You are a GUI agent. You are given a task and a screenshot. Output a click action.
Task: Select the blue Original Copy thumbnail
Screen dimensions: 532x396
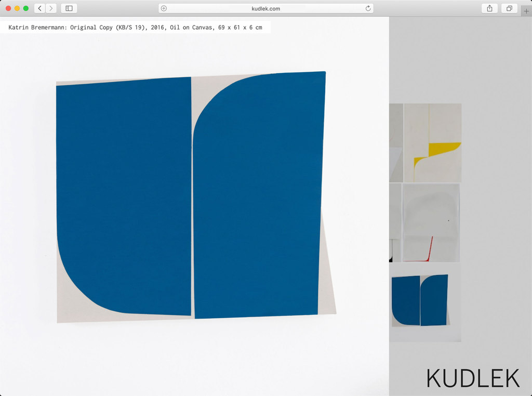(425, 302)
